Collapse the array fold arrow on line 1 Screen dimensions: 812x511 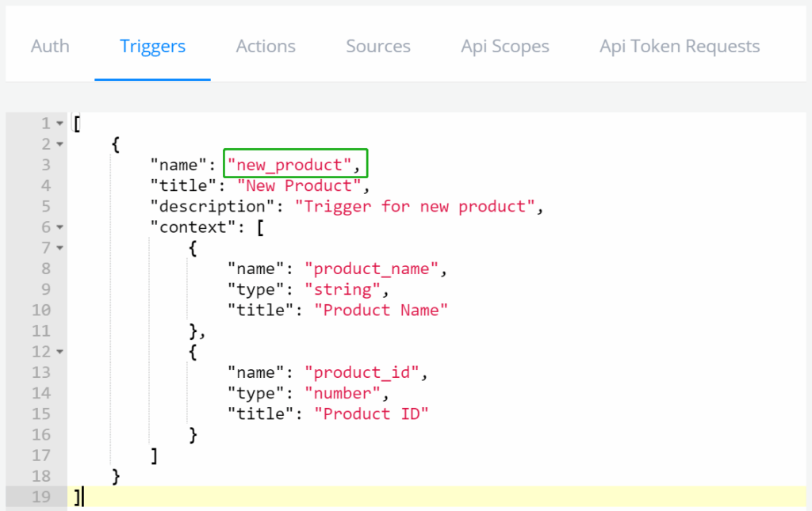point(59,124)
